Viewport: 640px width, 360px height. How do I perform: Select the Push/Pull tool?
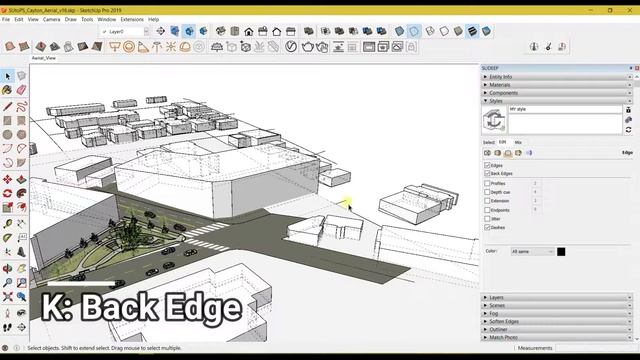[22, 179]
